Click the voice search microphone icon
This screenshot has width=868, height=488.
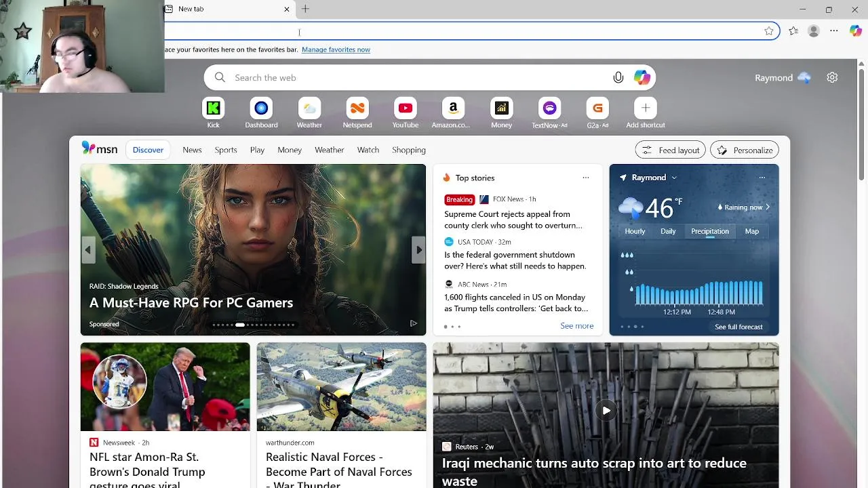point(618,77)
